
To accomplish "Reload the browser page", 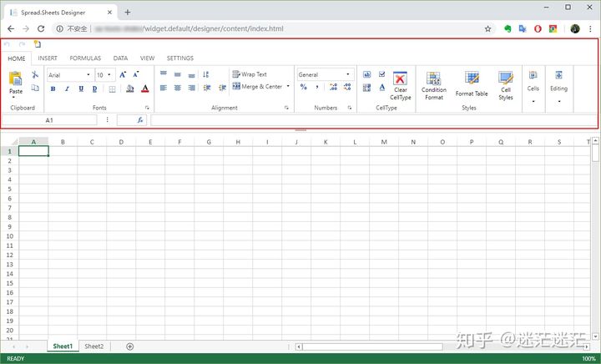I will click(41, 28).
